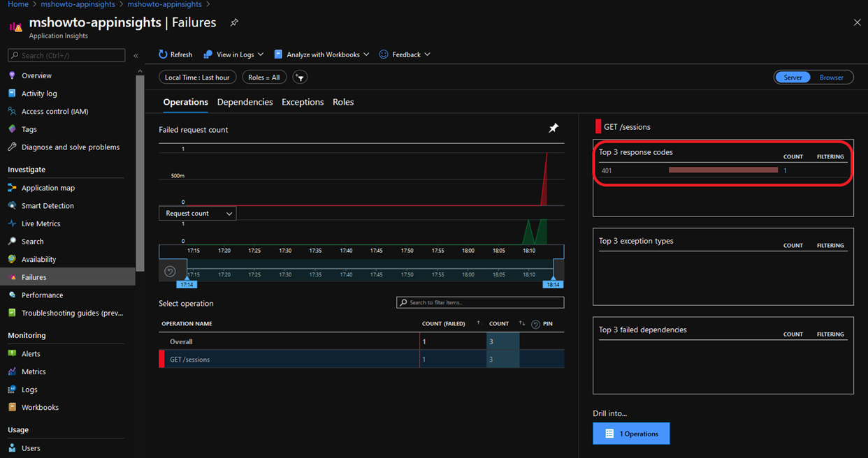Select the Overall operation row

pos(361,341)
